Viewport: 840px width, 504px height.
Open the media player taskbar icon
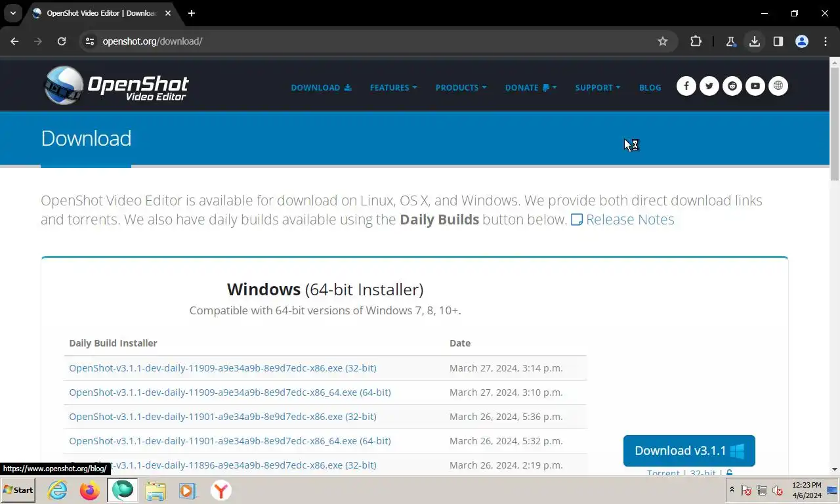click(188, 490)
